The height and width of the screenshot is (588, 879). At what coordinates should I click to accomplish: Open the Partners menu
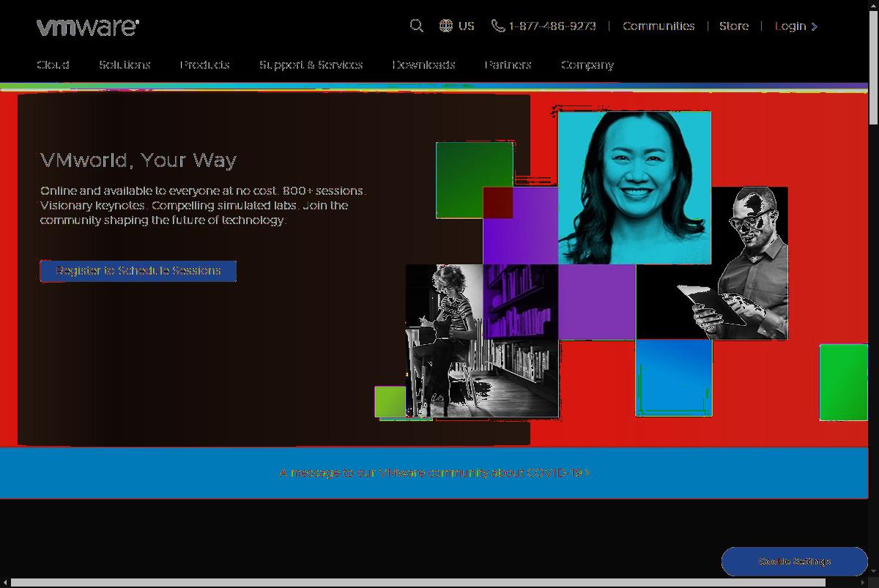[x=508, y=65]
